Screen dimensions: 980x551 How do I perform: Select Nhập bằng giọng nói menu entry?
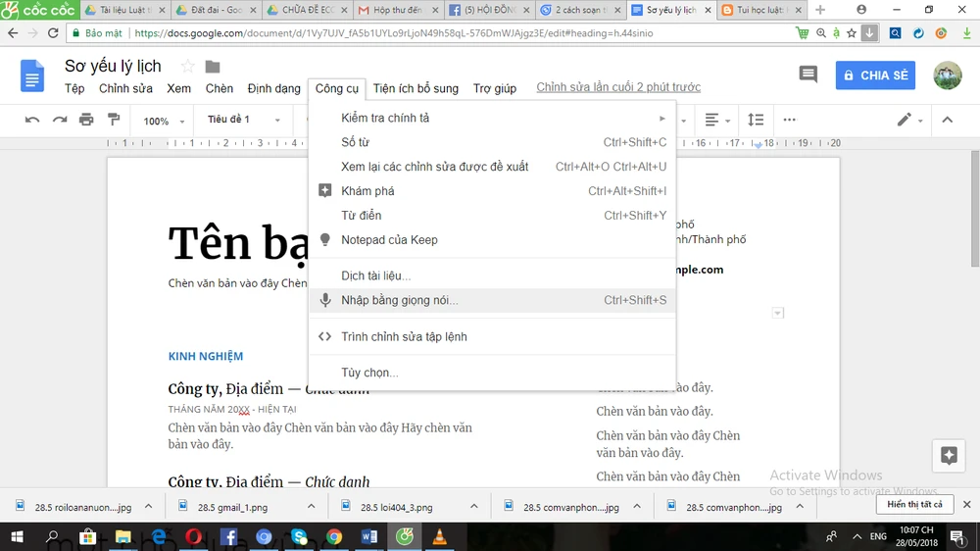[x=399, y=300]
